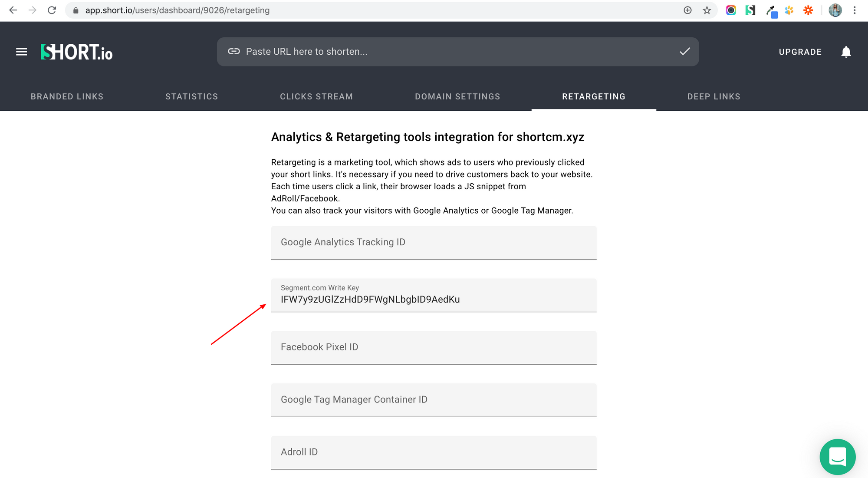The image size is (868, 478).
Task: Click the UPGRADE button
Action: click(x=800, y=52)
